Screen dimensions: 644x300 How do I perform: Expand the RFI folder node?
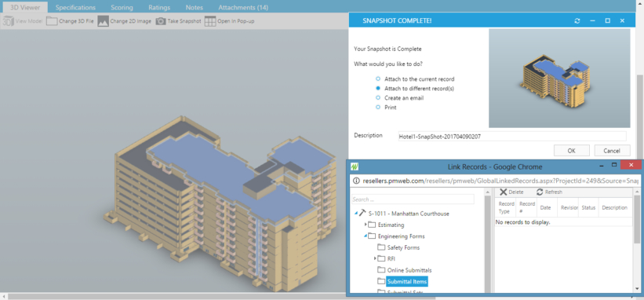click(x=376, y=258)
